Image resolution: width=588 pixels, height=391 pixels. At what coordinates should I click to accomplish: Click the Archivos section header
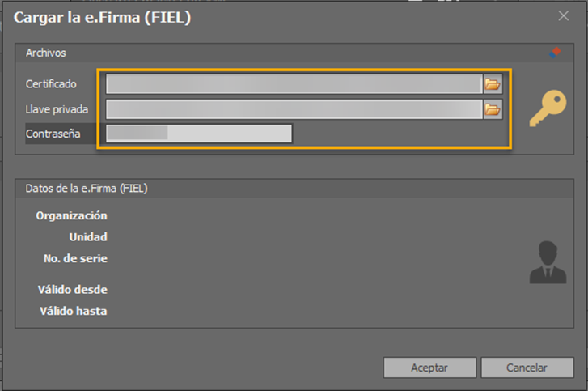click(46, 53)
